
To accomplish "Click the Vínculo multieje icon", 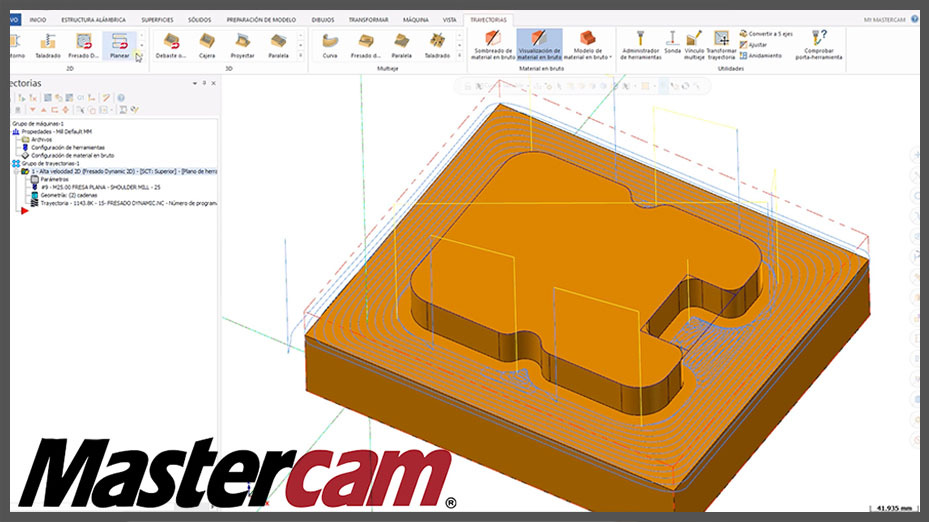I will coord(694,45).
